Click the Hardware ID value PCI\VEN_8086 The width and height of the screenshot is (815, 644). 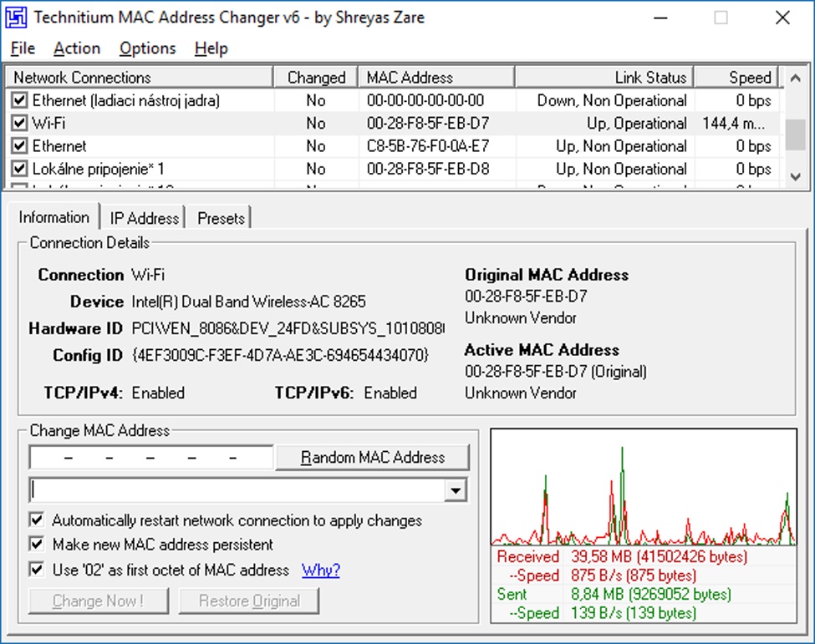click(x=288, y=329)
